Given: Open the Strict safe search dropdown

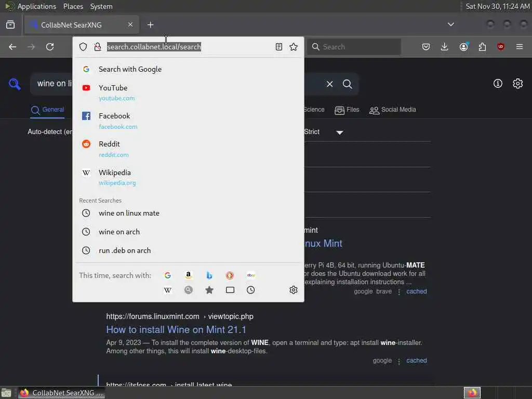Looking at the screenshot, I should tap(324, 132).
